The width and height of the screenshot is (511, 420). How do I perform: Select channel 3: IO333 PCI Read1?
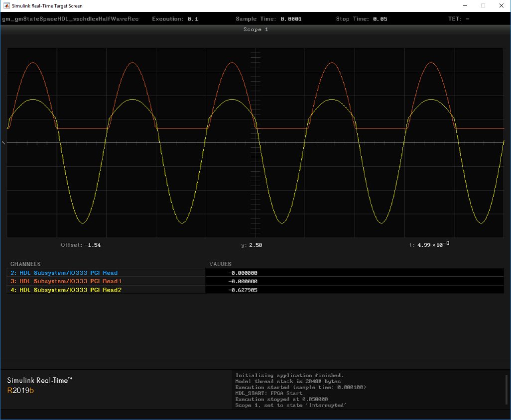[66, 281]
